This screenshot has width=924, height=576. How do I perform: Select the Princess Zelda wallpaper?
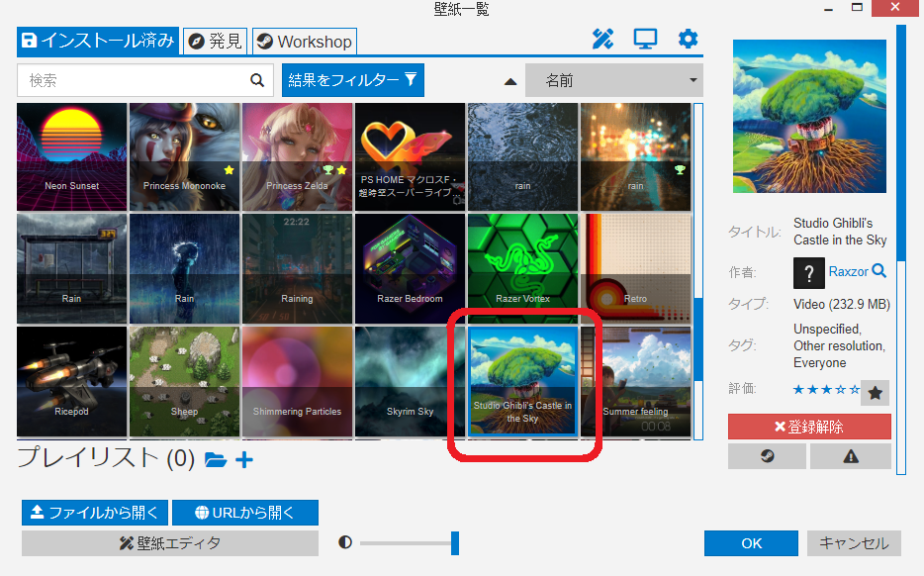point(297,156)
